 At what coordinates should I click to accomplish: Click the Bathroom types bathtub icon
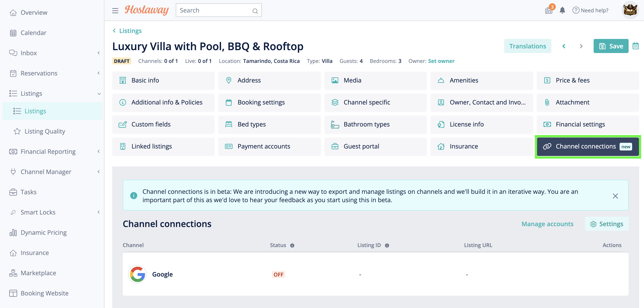pos(335,124)
